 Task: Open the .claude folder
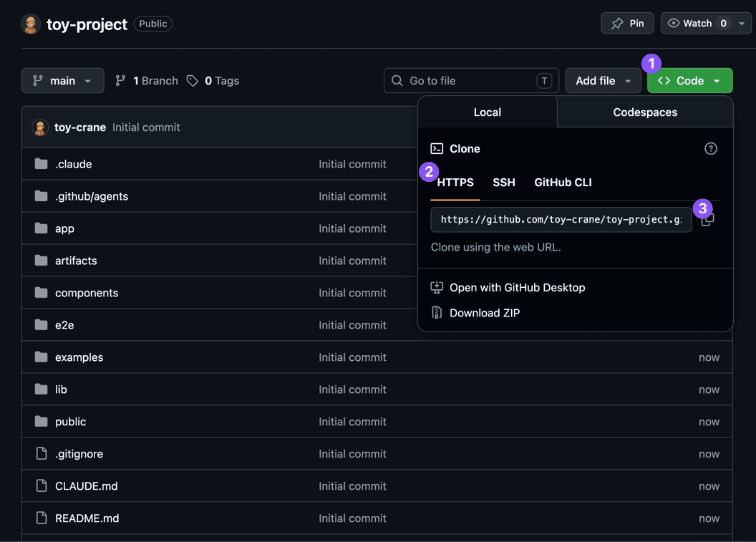coord(73,164)
